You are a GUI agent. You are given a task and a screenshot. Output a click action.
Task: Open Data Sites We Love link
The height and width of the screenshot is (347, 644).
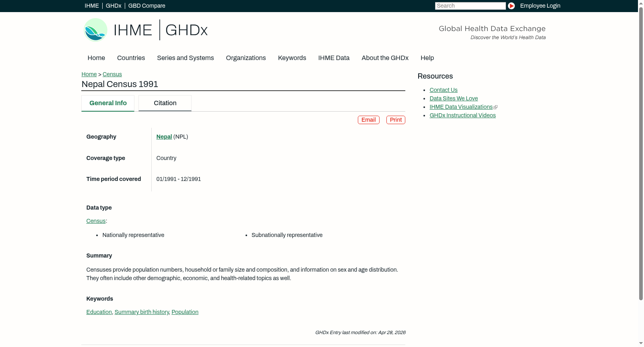click(454, 98)
